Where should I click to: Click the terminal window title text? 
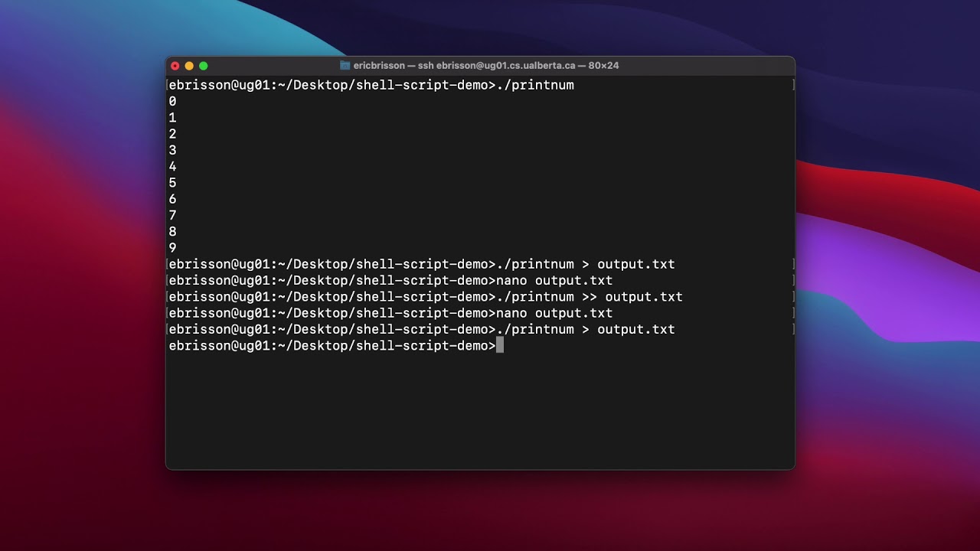[486, 66]
